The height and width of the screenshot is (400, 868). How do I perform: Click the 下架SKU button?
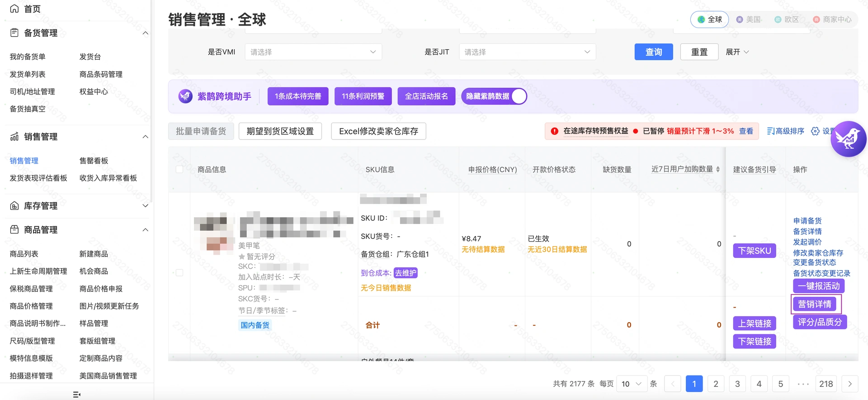(x=755, y=251)
